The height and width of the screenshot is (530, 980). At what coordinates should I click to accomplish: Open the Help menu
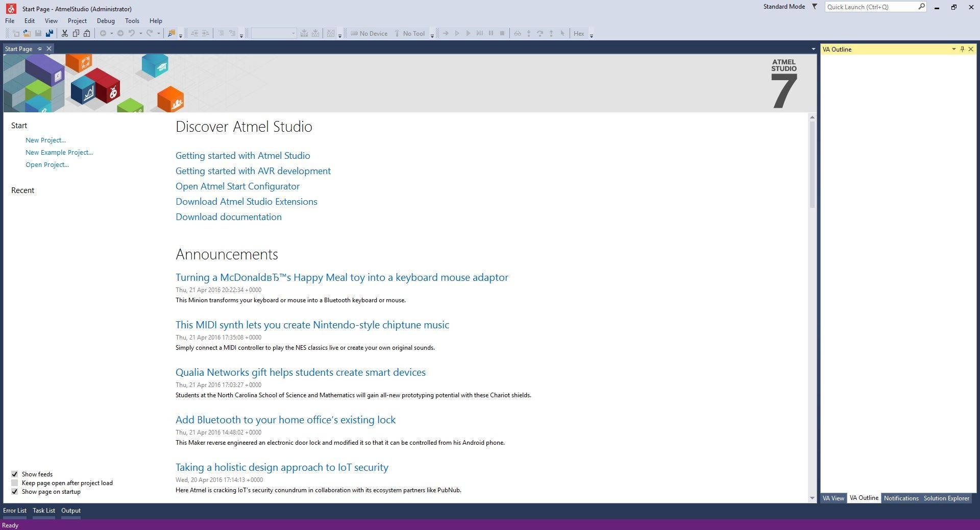(x=156, y=21)
